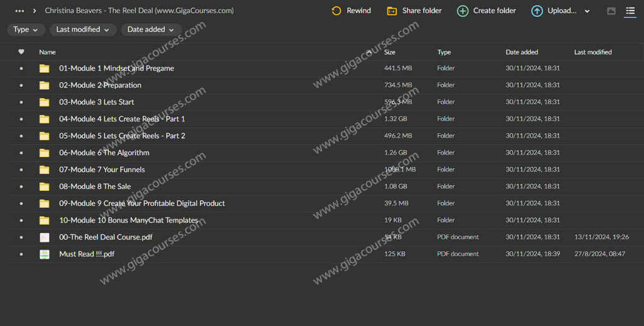Expand the Upload options chevron
Image resolution: width=644 pixels, height=326 pixels.
tap(587, 11)
